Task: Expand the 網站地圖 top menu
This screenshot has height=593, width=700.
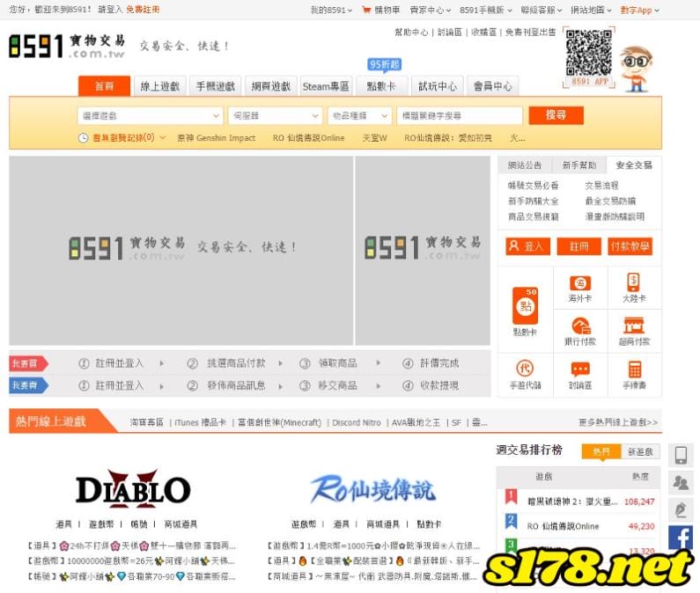Action: pos(591,10)
